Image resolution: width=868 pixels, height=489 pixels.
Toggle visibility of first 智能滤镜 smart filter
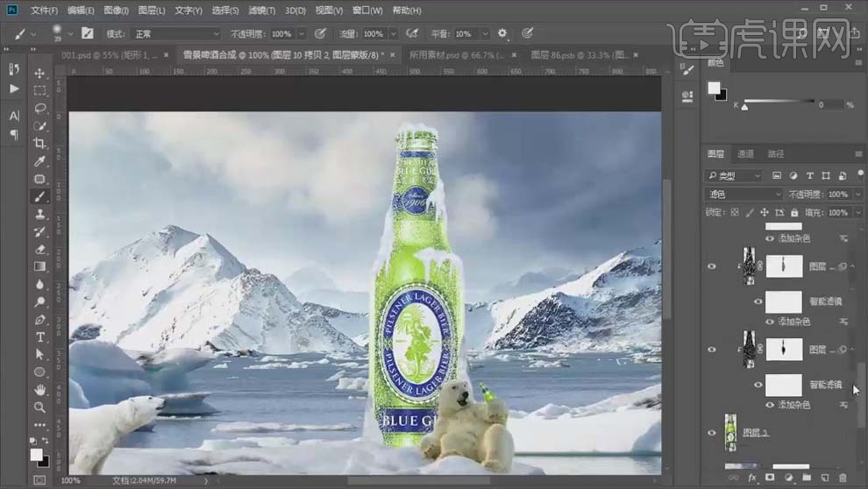tap(759, 301)
